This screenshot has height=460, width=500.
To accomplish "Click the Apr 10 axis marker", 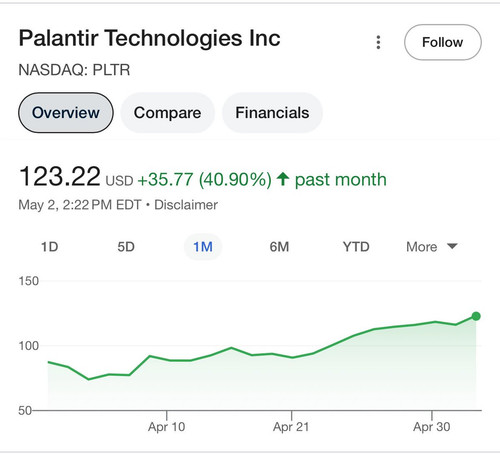I will point(166,427).
